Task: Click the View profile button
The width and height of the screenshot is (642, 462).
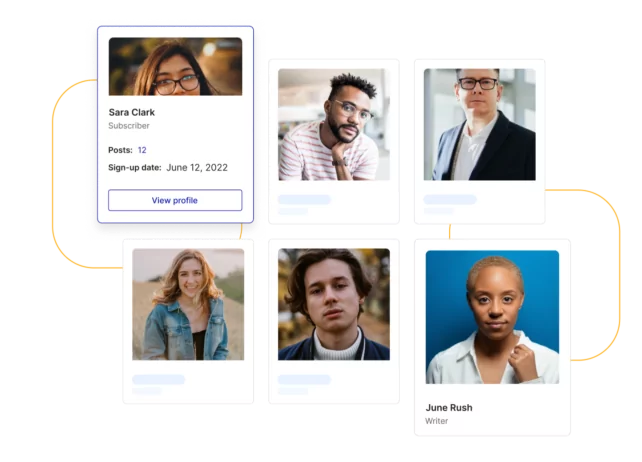Action: [x=175, y=200]
